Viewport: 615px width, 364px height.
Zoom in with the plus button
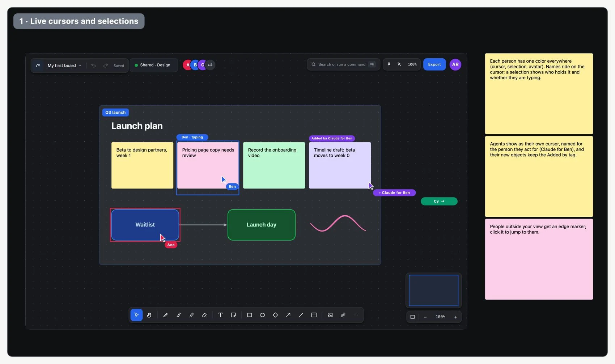[x=456, y=317]
